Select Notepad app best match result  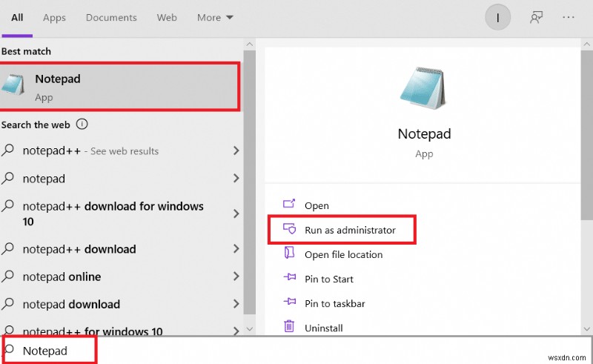click(120, 87)
